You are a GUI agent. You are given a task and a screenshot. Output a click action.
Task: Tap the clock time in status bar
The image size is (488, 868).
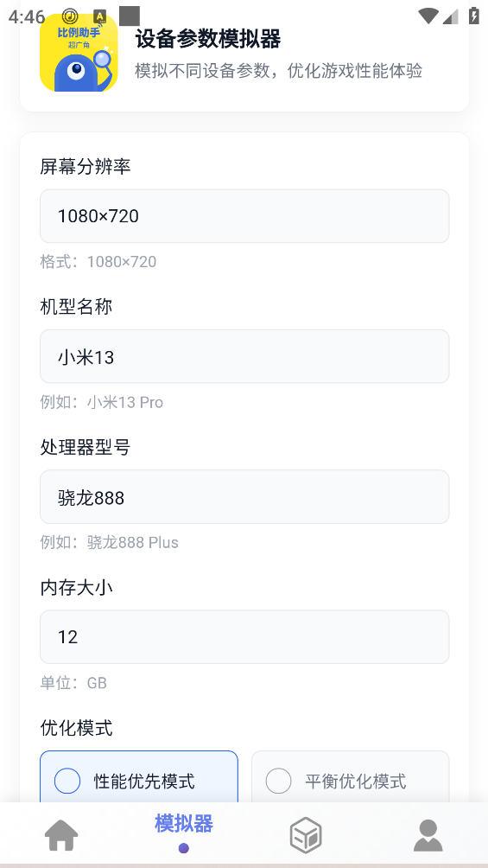click(27, 16)
